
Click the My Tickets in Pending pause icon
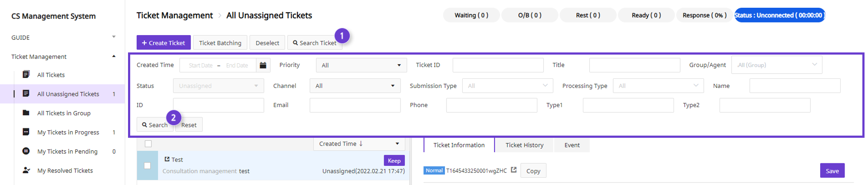pyautogui.click(x=26, y=151)
